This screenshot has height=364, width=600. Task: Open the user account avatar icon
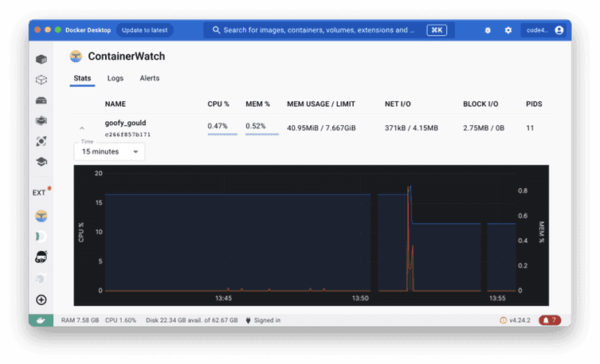pos(559,30)
